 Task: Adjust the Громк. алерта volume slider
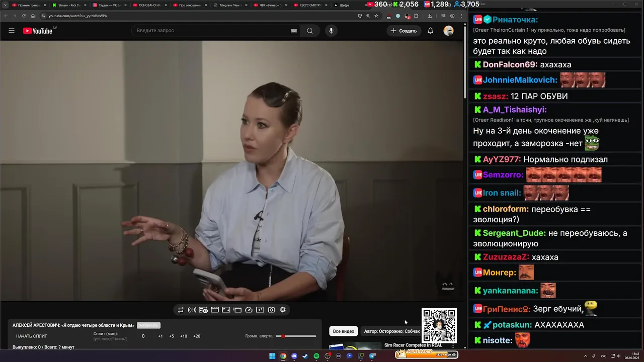tap(296, 336)
